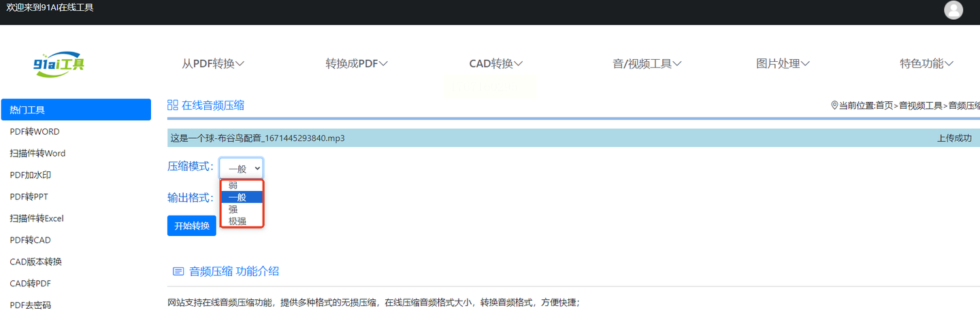The width and height of the screenshot is (980, 319).
Task: Click the 压缩模式 label
Action: (x=191, y=167)
